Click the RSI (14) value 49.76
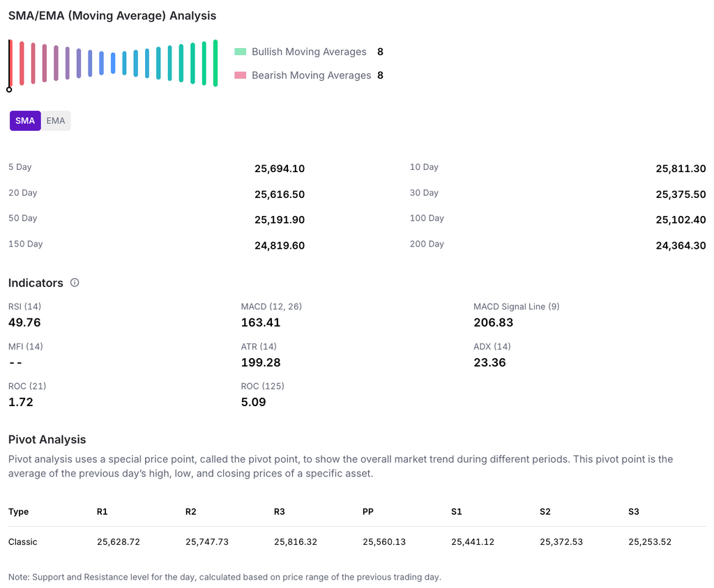The image size is (714, 588). (x=24, y=323)
